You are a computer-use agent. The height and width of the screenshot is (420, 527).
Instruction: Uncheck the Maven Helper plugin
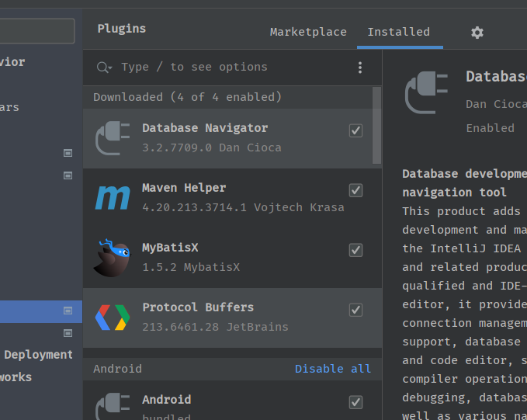point(355,190)
